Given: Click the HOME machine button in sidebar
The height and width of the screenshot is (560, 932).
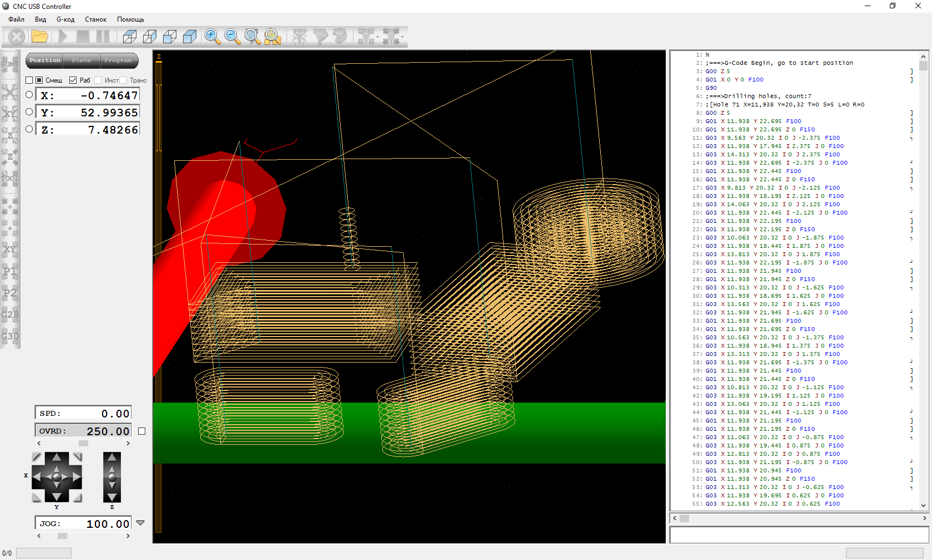Looking at the screenshot, I should tap(10, 64).
